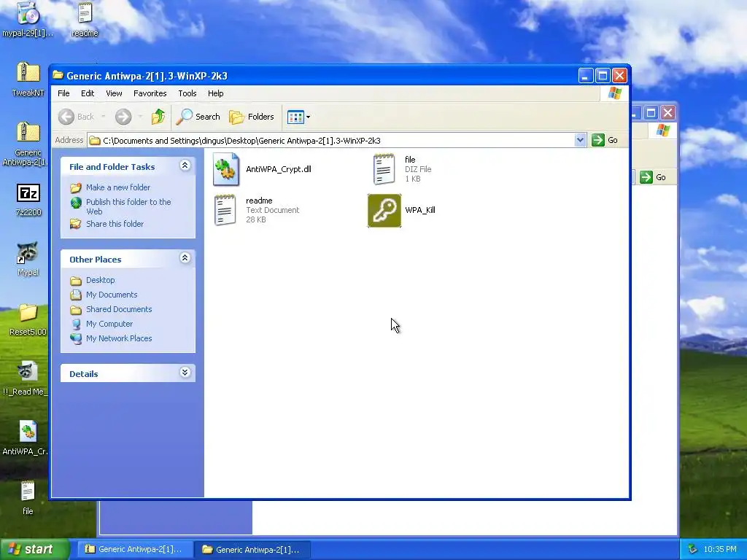Viewport: 747px width, 560px height.
Task: Open My Documents in Other Places
Action: (x=112, y=295)
